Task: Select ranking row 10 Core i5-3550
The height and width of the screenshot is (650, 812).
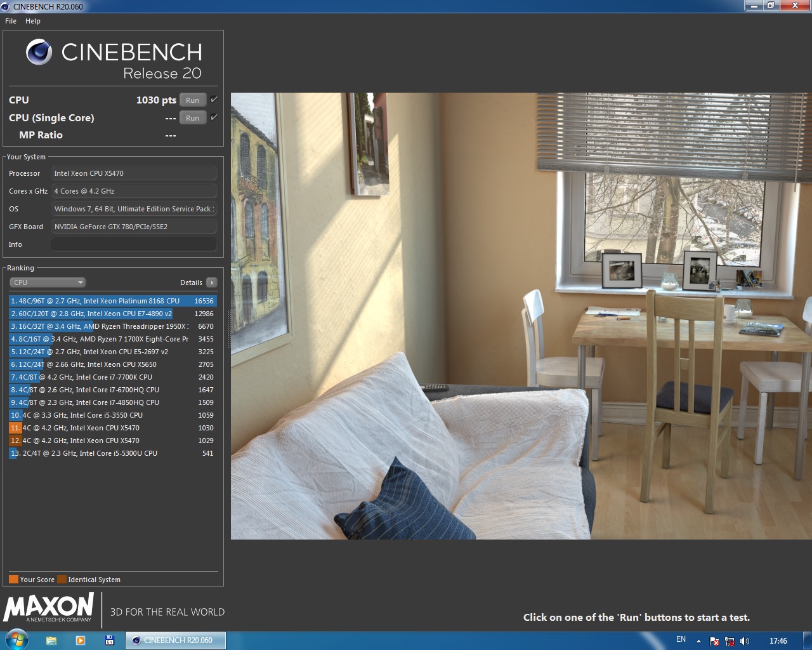Action: pyautogui.click(x=113, y=415)
